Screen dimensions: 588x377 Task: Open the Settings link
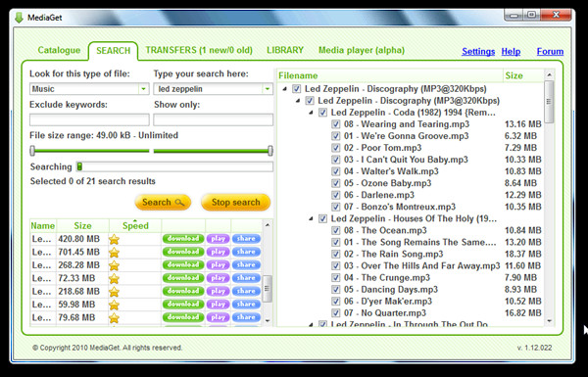point(478,51)
